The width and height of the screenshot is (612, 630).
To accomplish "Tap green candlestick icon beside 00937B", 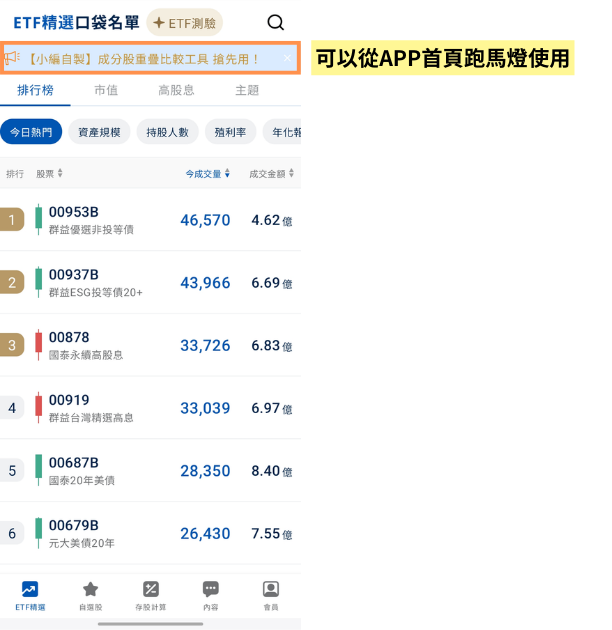I will (x=39, y=282).
